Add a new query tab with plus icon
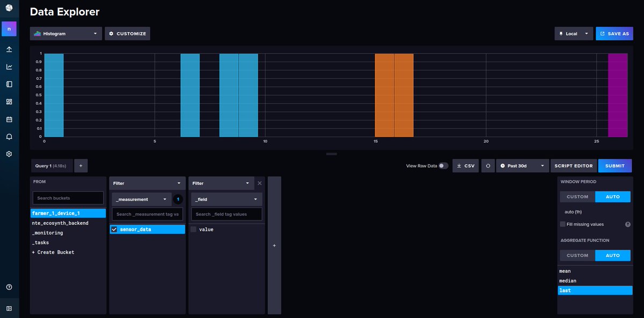 click(x=80, y=166)
